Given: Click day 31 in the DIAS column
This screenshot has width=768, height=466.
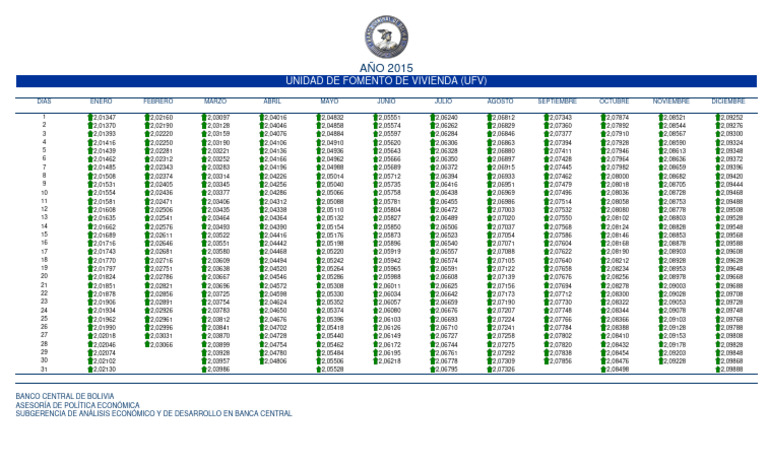Looking at the screenshot, I should coord(44,369).
